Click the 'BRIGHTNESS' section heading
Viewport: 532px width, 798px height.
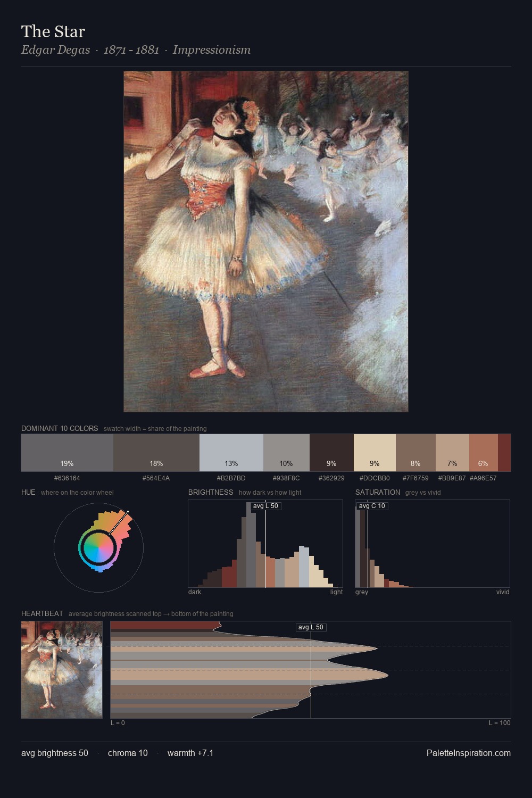(x=211, y=492)
